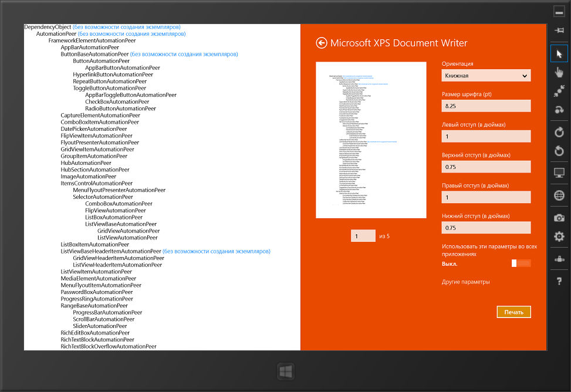
Task: Pin the simulator window on top
Action: click(559, 31)
